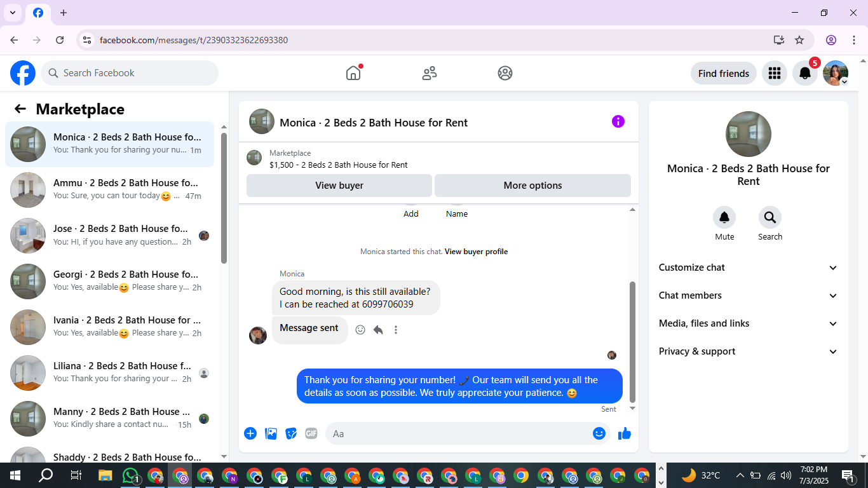Open the Facebook menu grid icon
This screenshot has height=488, width=868.
tap(774, 73)
